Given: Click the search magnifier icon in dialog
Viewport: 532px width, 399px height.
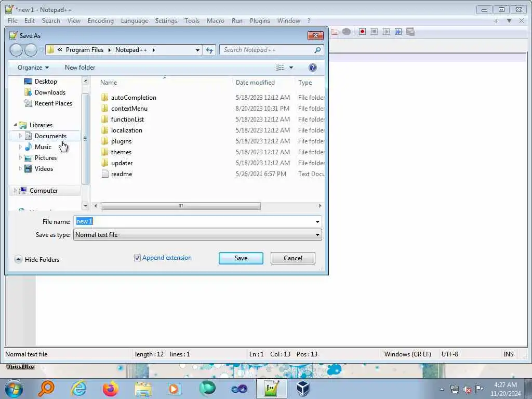Looking at the screenshot, I should point(317,50).
